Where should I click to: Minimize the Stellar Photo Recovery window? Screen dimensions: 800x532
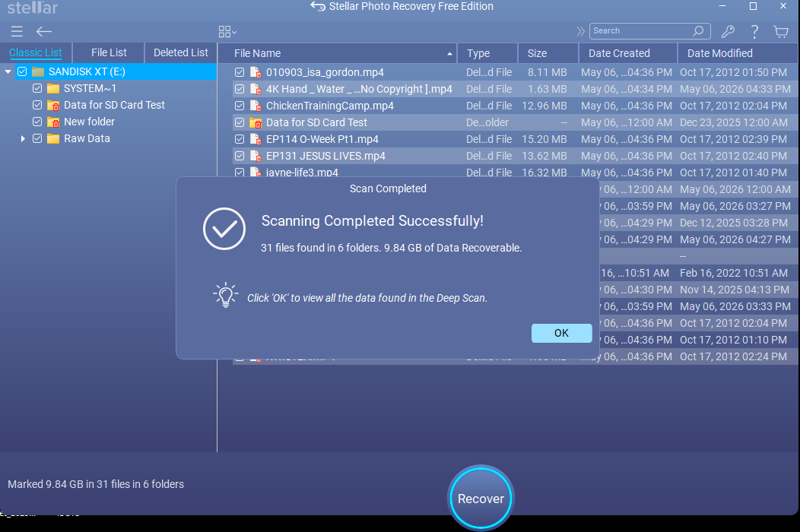pyautogui.click(x=722, y=6)
